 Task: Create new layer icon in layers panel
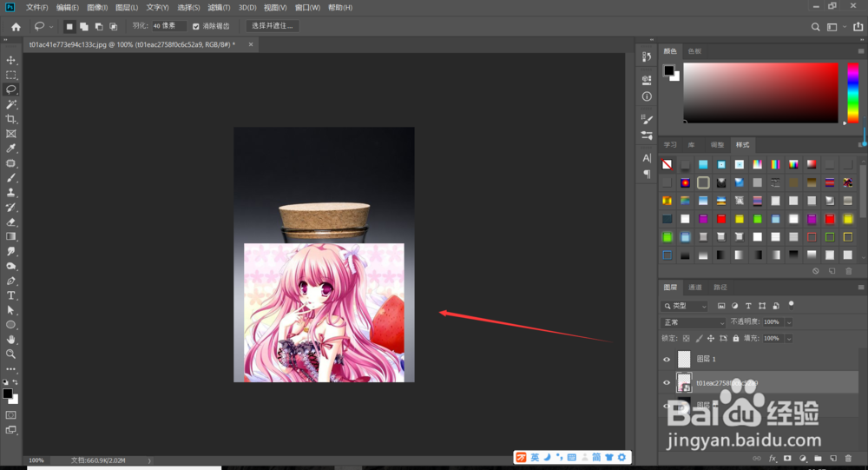point(832,459)
